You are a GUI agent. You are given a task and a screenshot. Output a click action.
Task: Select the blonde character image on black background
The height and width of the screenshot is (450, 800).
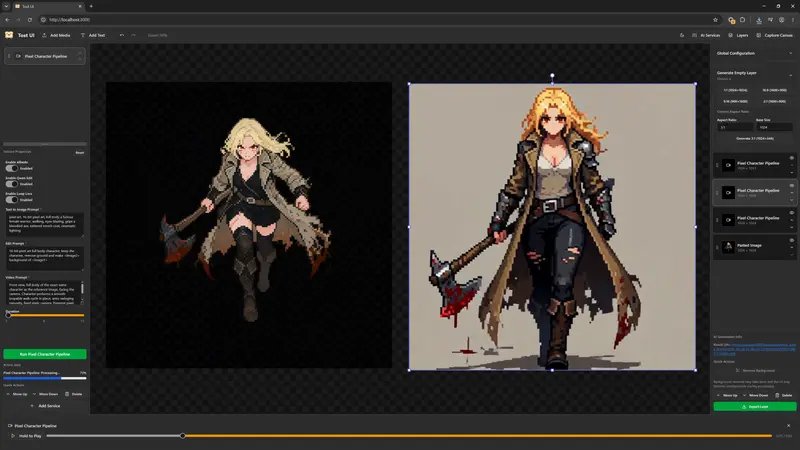click(x=249, y=224)
